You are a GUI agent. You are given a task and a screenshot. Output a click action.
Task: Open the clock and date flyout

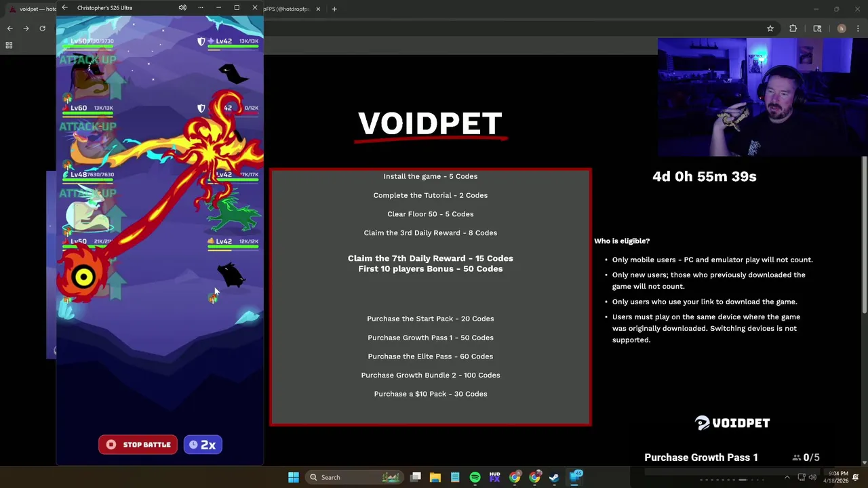click(x=835, y=477)
